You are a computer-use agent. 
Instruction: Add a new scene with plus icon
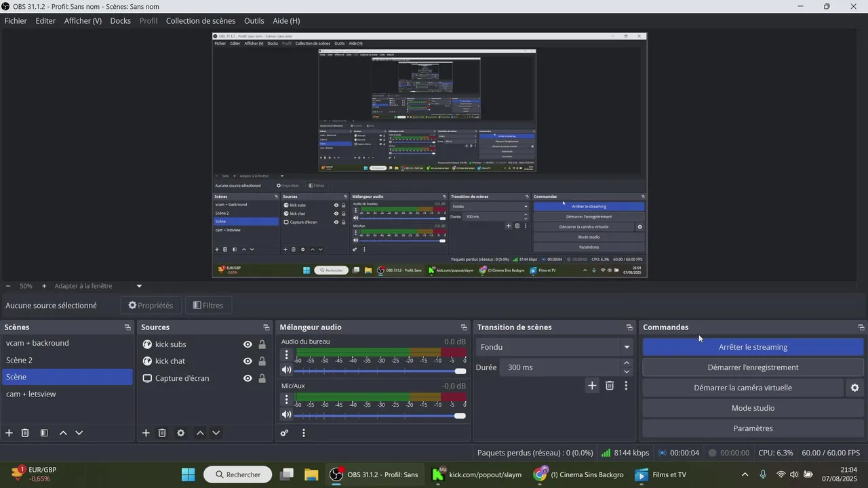pos(9,433)
